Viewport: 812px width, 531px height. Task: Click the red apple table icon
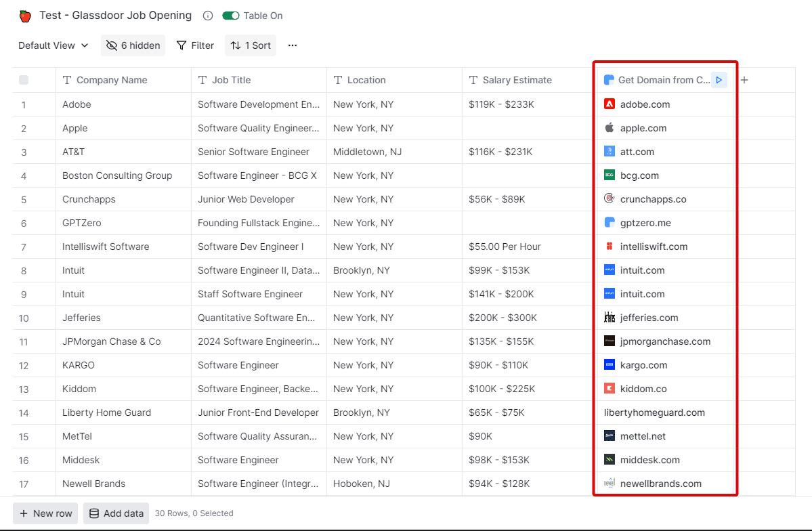pyautogui.click(x=25, y=16)
